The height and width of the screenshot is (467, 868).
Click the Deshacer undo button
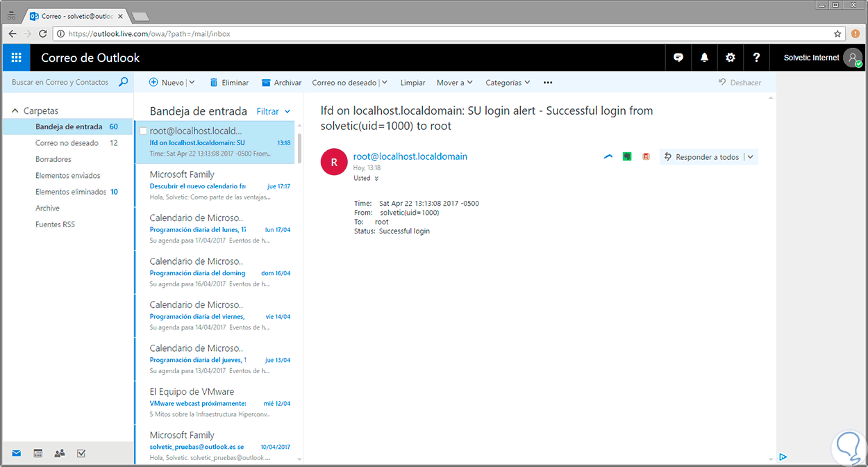point(740,83)
